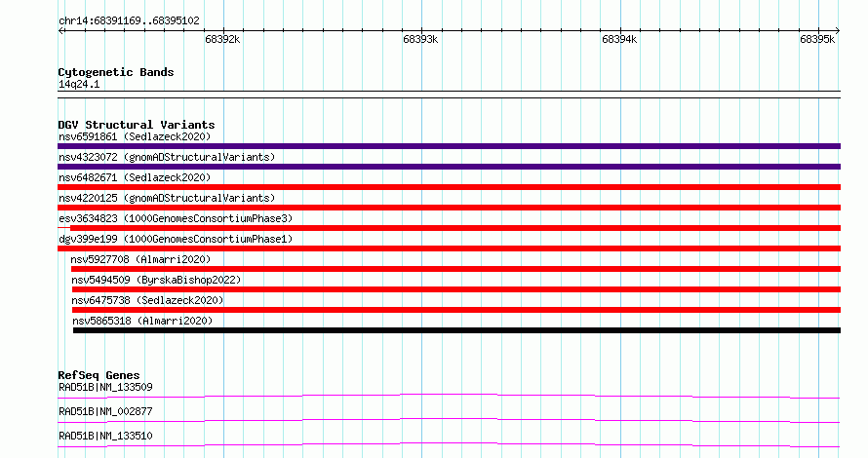The width and height of the screenshot is (868, 458).
Task: Click the cytogenetic band 14q24.1 outline bar
Action: [x=449, y=95]
